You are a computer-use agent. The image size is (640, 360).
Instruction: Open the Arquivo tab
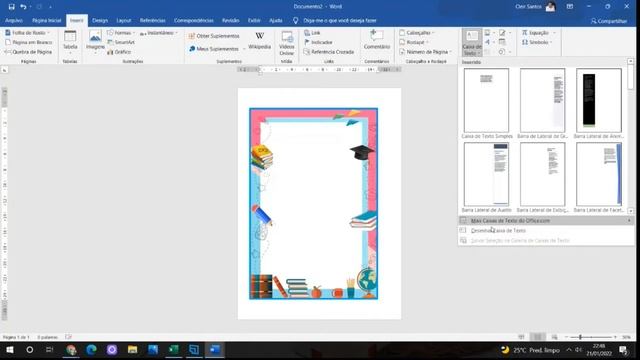click(x=14, y=20)
